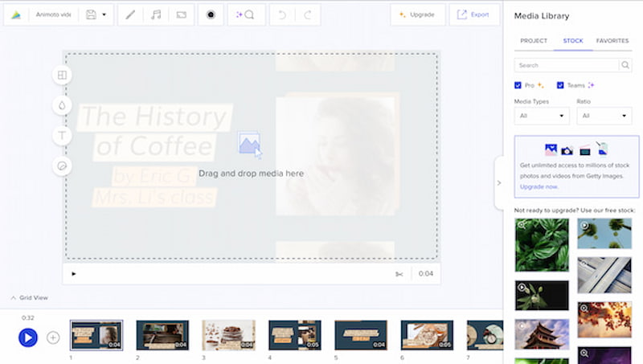Open the aspect ratio tool in toolbar

click(x=181, y=14)
